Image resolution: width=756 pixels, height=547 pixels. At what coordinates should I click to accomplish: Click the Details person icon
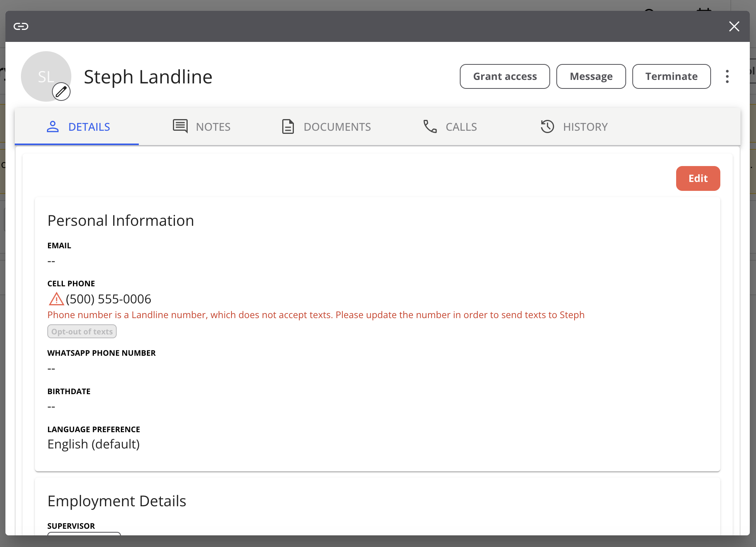[x=53, y=126]
